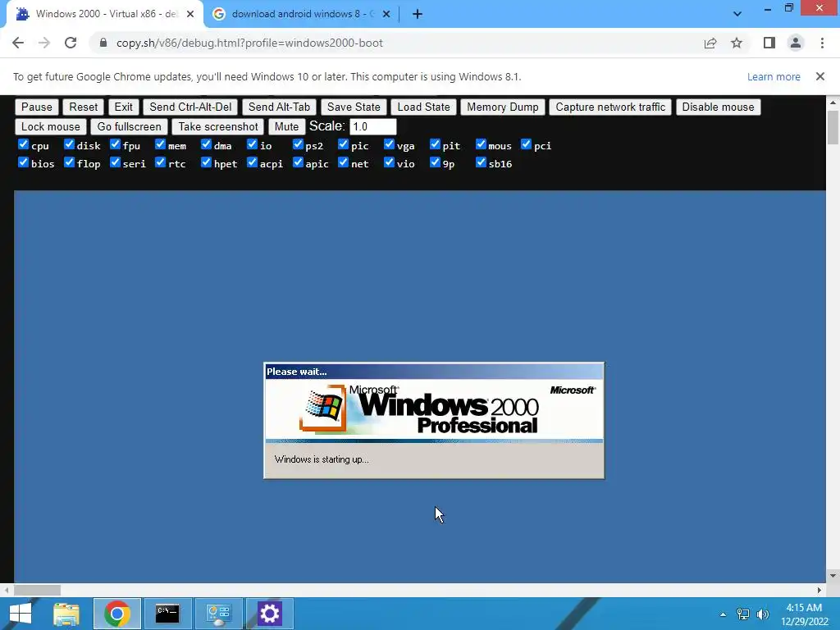The width and height of the screenshot is (840, 630).
Task: Uncheck the fpu checkbox
Action: point(115,144)
